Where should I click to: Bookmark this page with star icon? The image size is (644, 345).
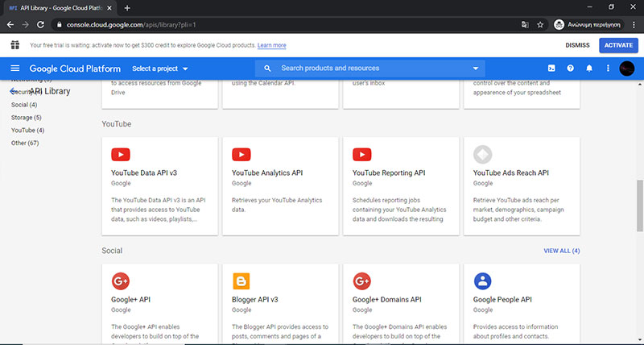(x=540, y=24)
